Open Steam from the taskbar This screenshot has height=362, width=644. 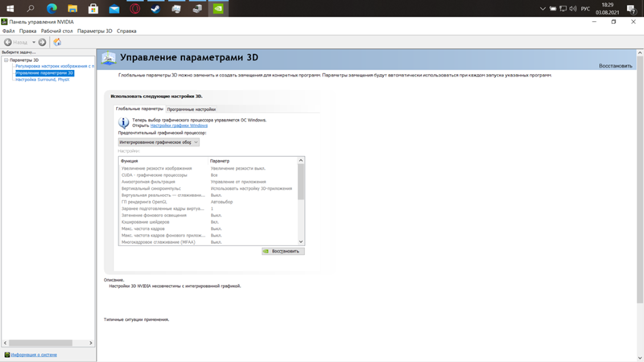click(155, 8)
